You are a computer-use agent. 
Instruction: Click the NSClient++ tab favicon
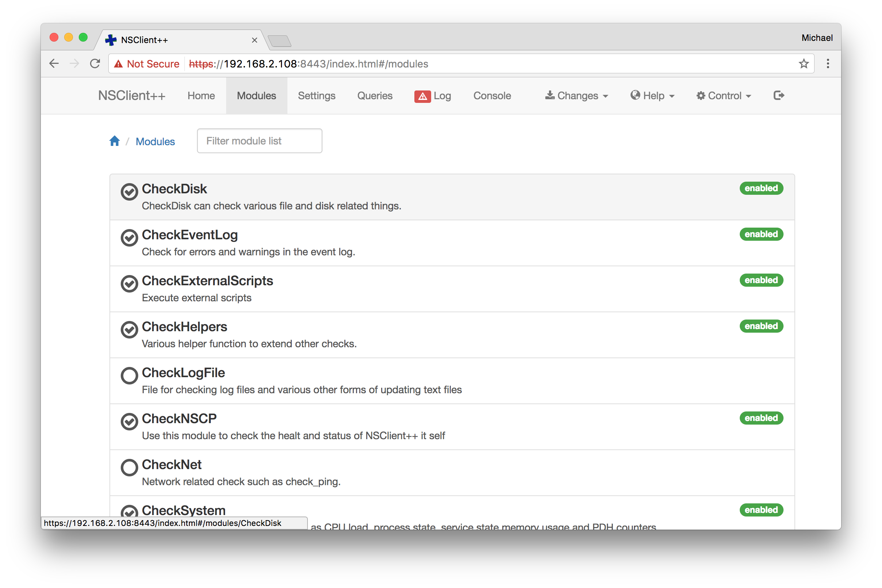point(111,40)
